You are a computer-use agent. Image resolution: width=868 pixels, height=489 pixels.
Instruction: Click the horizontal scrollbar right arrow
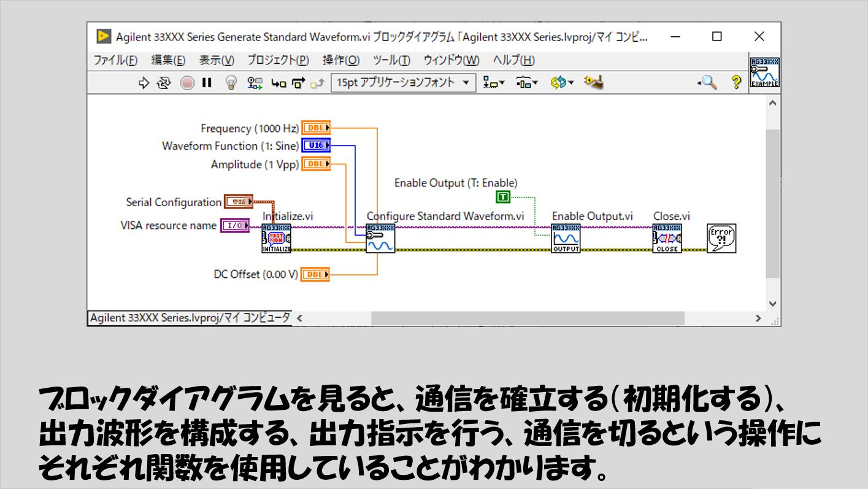pos(758,318)
